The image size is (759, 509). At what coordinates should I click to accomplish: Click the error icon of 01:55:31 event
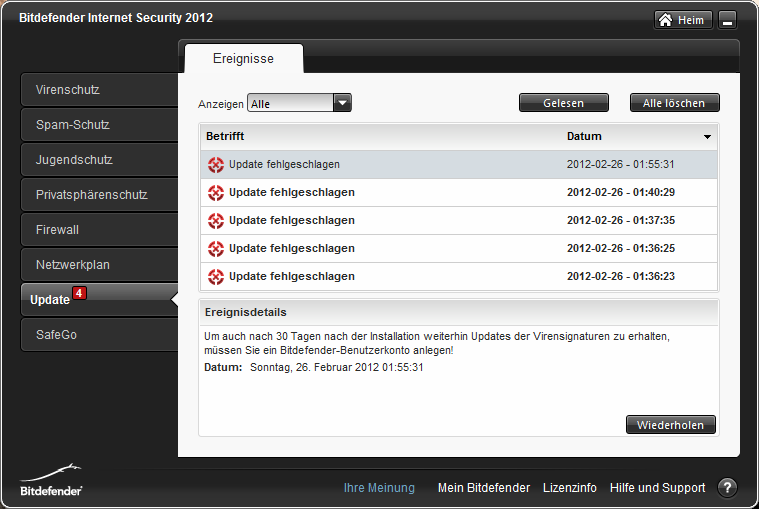(216, 165)
